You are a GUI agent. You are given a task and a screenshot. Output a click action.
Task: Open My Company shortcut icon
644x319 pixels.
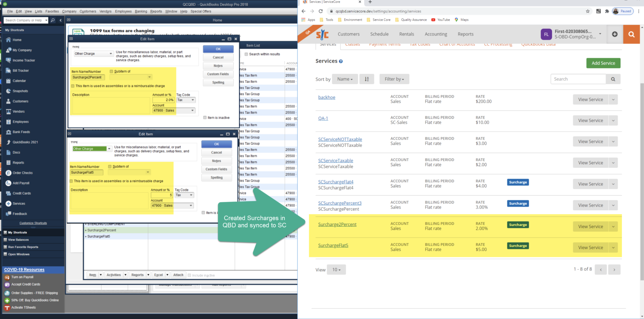click(x=8, y=50)
